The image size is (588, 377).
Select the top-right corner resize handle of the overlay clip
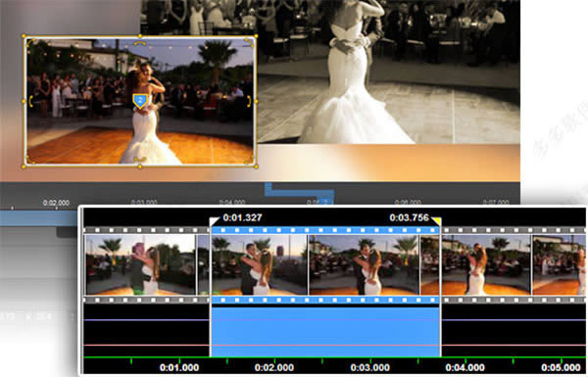[x=256, y=36]
